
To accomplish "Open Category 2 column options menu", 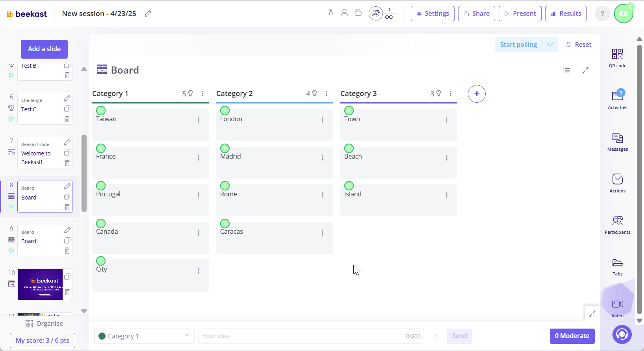I will pyautogui.click(x=327, y=94).
